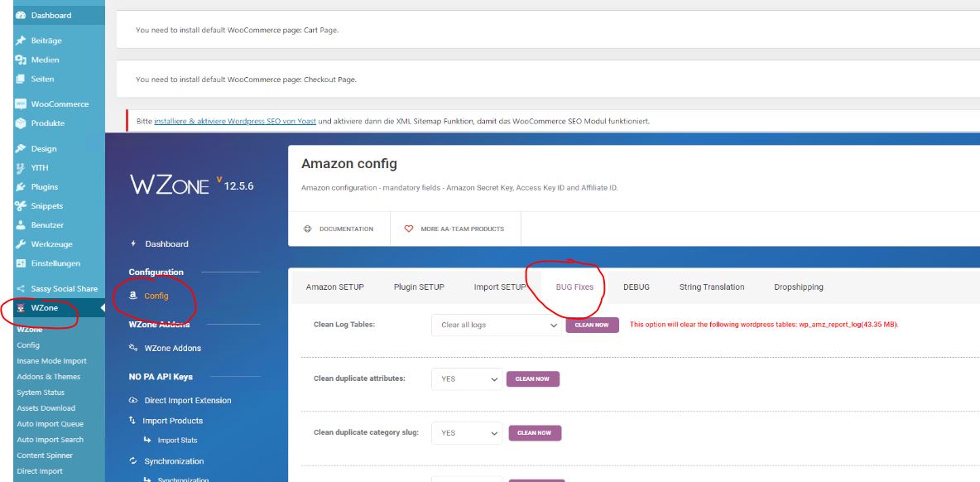Viewport: 980px width, 482px height.
Task: Go to Addons & Themes submenu item
Action: [49, 376]
